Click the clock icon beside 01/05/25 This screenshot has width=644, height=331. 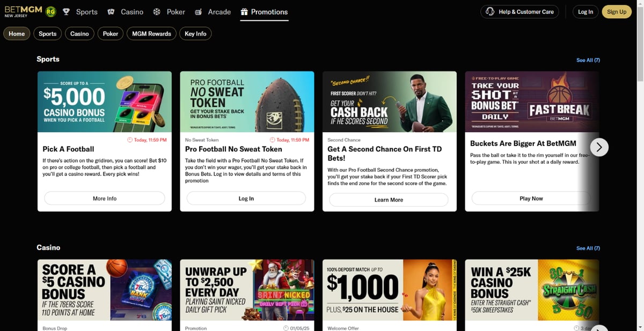tap(286, 328)
